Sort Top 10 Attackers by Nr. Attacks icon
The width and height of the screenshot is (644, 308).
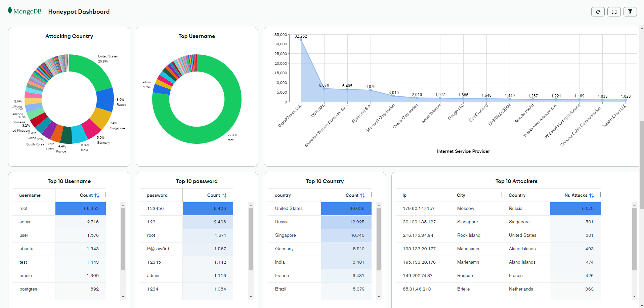click(x=592, y=195)
